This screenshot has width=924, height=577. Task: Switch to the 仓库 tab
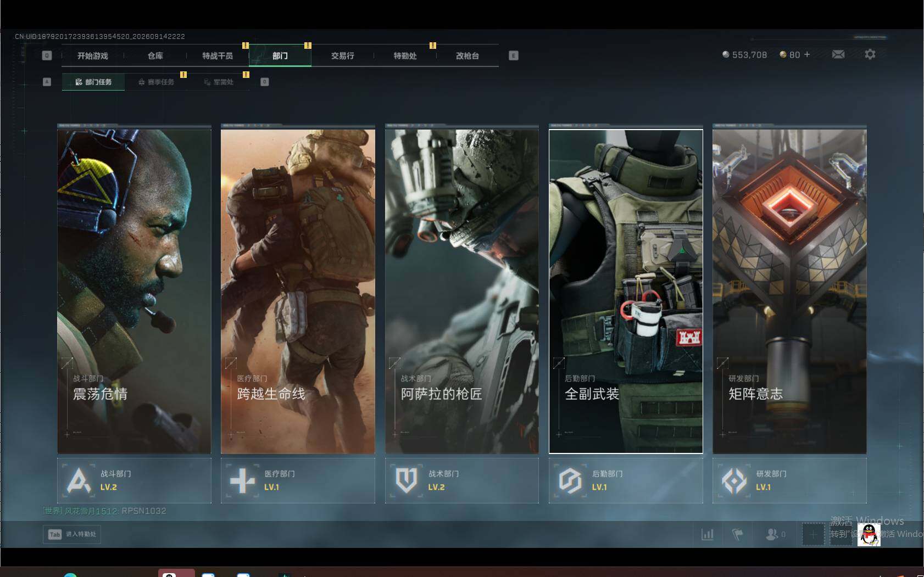tap(155, 56)
